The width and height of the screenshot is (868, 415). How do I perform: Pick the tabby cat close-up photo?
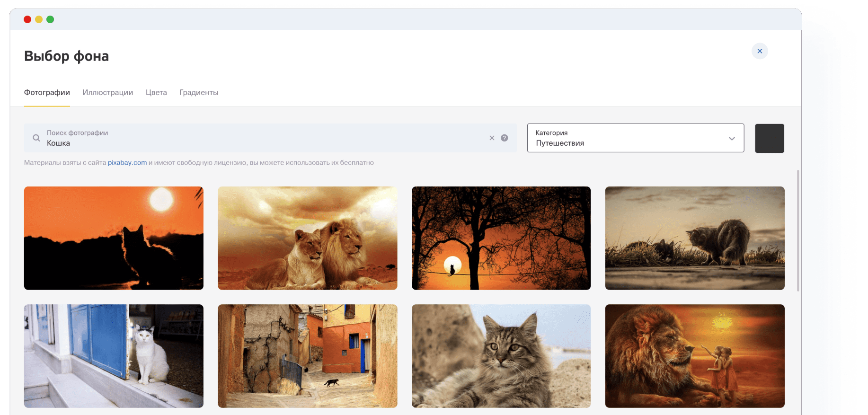click(x=501, y=356)
